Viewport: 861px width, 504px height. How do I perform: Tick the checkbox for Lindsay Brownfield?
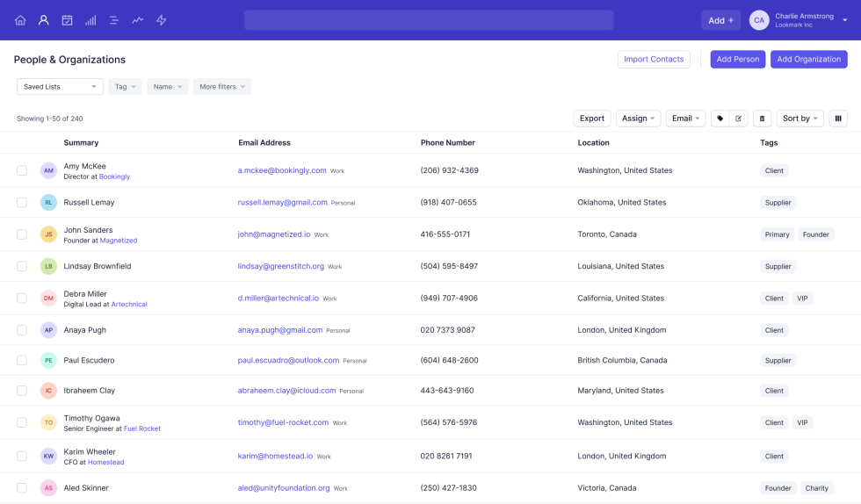click(22, 266)
